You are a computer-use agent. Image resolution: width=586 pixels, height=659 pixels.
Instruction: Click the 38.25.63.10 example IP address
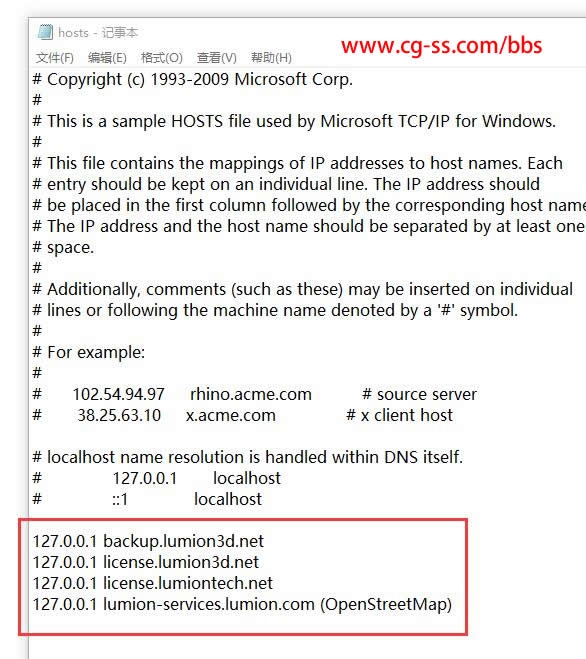point(119,415)
